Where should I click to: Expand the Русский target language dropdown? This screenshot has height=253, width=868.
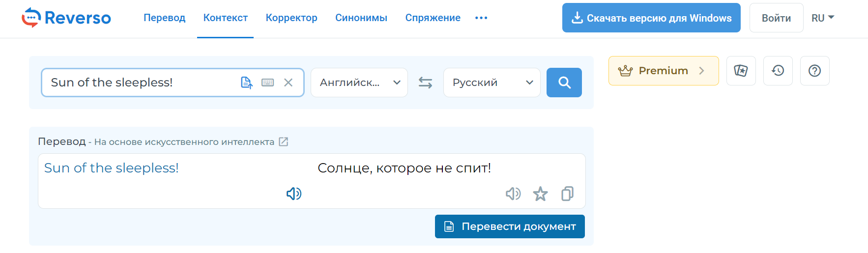(492, 83)
